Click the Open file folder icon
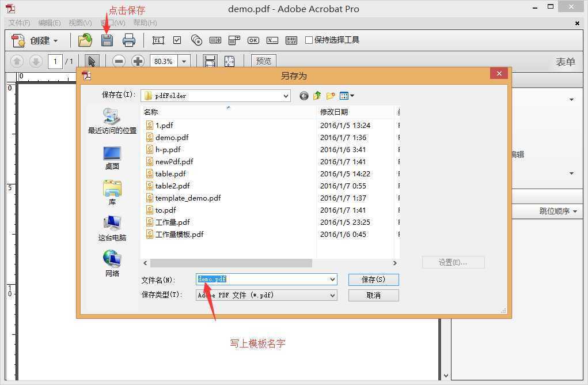 [85, 40]
